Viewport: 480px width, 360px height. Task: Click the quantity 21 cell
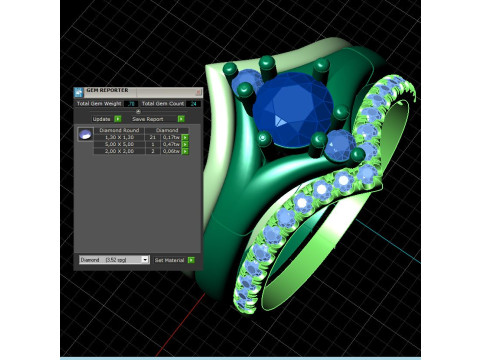point(153,137)
